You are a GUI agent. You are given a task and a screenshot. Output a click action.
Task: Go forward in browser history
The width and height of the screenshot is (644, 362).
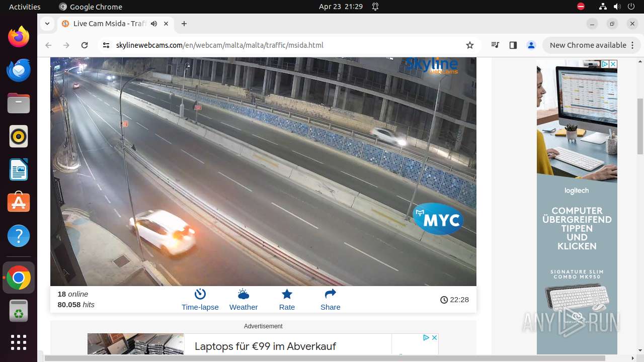[x=66, y=45]
